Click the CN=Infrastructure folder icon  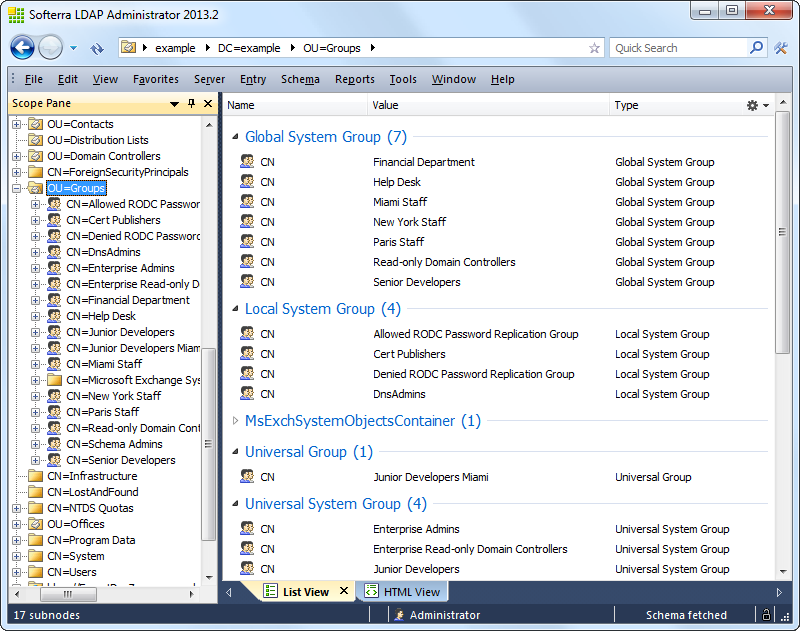[35, 476]
